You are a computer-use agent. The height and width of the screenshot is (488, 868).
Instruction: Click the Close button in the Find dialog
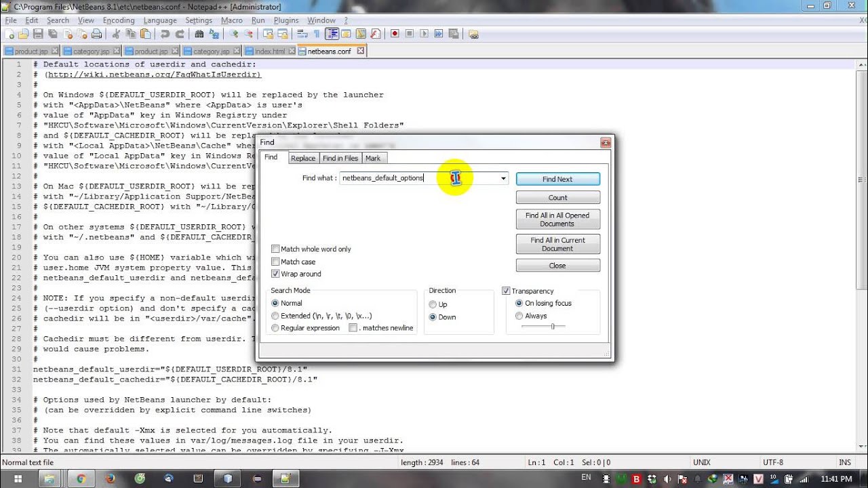[x=558, y=266]
